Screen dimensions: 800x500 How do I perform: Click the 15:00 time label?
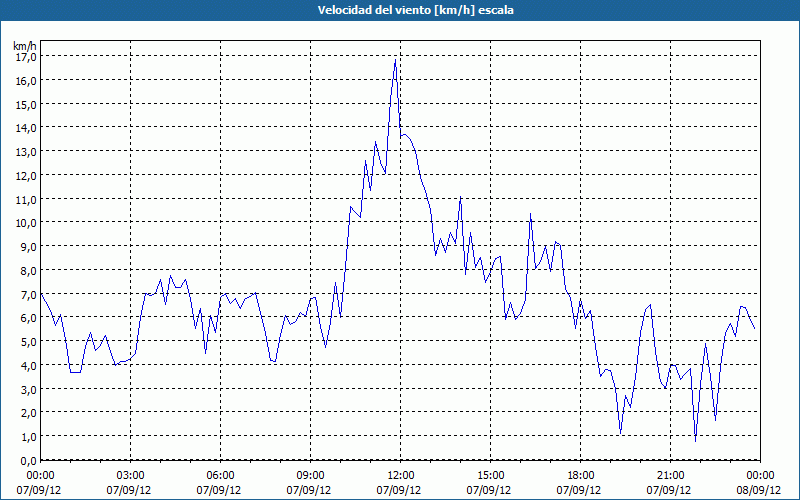tap(490, 476)
